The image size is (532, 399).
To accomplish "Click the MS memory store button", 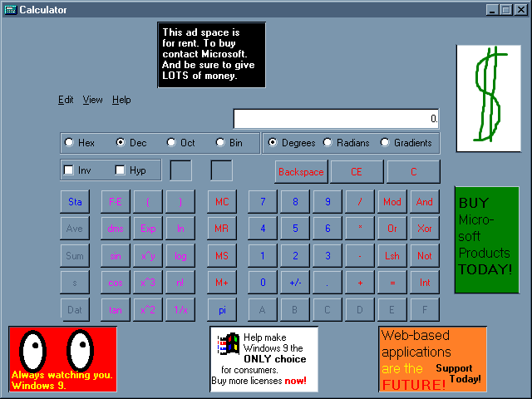I will (222, 255).
